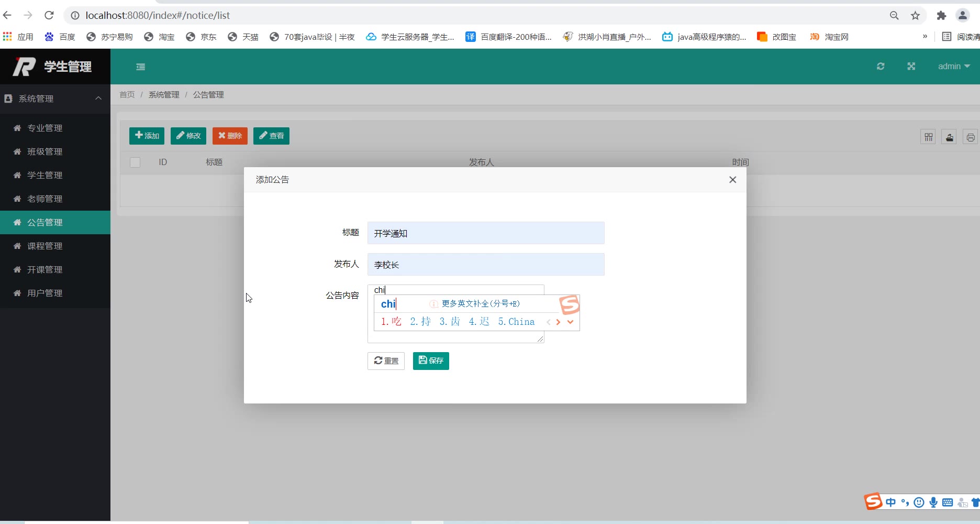Image resolution: width=980 pixels, height=524 pixels.
Task: Toggle fullscreen icon in top header
Action: pyautogui.click(x=911, y=66)
